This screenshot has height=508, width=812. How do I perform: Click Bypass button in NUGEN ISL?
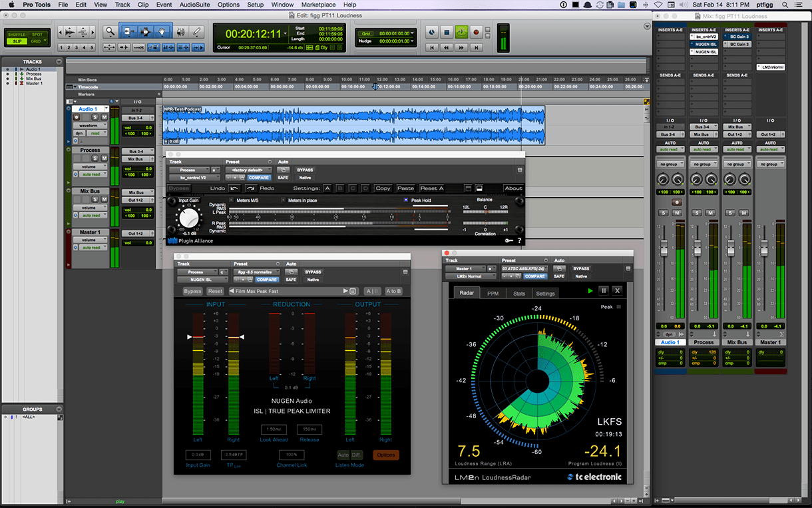point(192,292)
